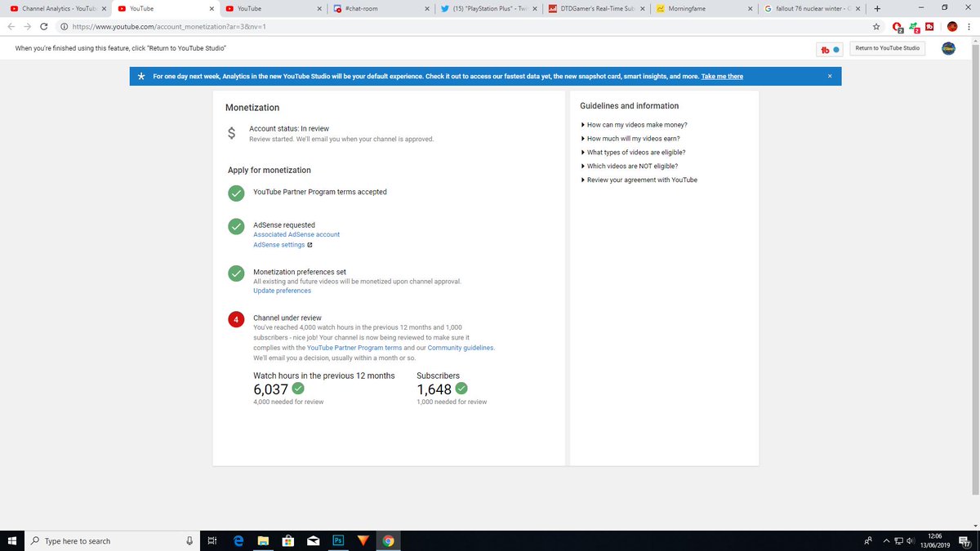Open the Windows Start menu

pos(12,540)
